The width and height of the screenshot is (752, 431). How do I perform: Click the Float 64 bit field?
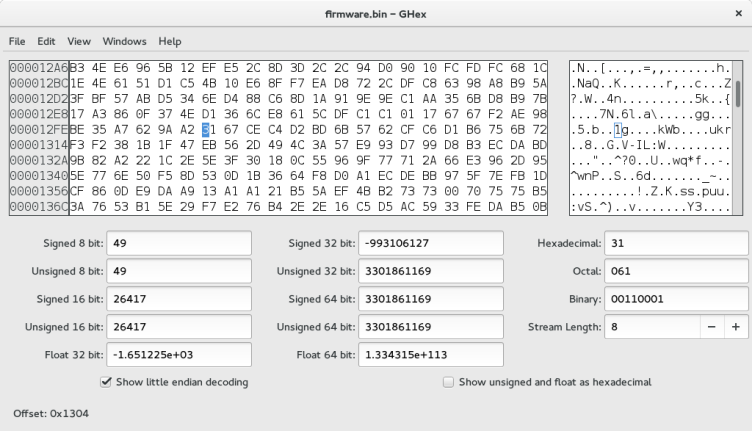point(430,355)
